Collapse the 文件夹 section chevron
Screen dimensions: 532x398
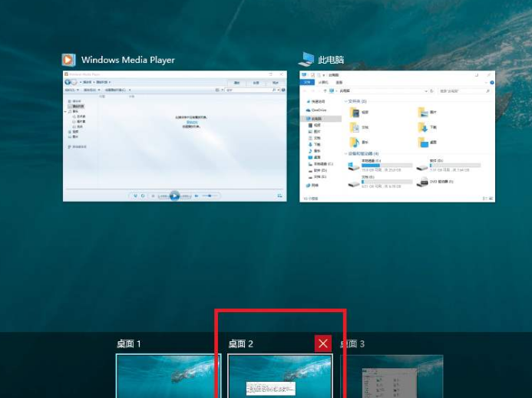[345, 101]
